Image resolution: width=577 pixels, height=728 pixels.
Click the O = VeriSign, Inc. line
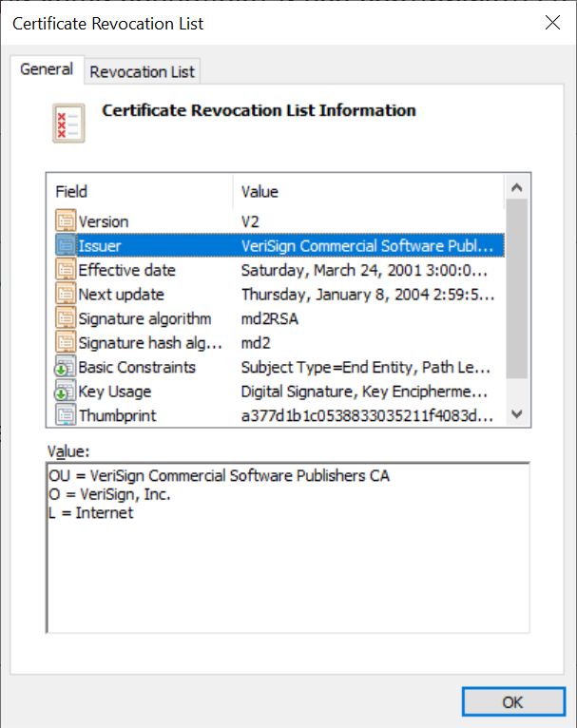tap(109, 494)
